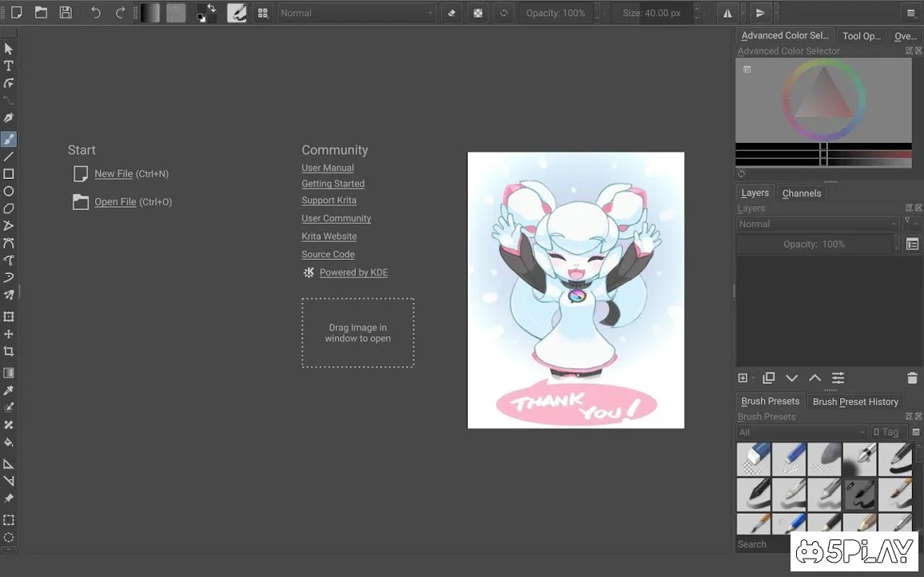
Task: Select the Move tool
Action: 9,333
